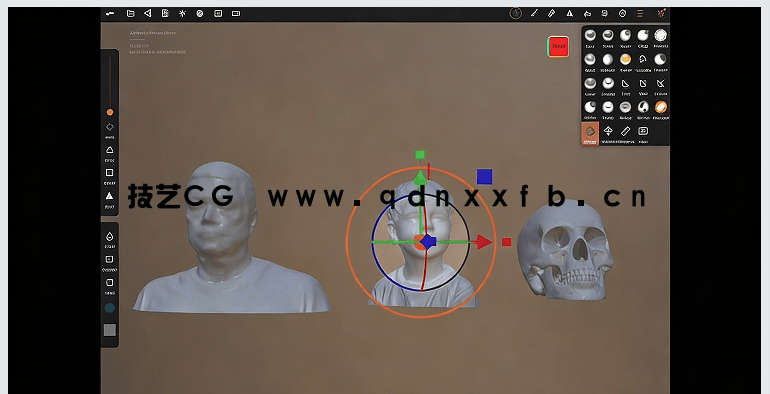Click the small red square right of gizmo
770x394 pixels.
coord(507,242)
